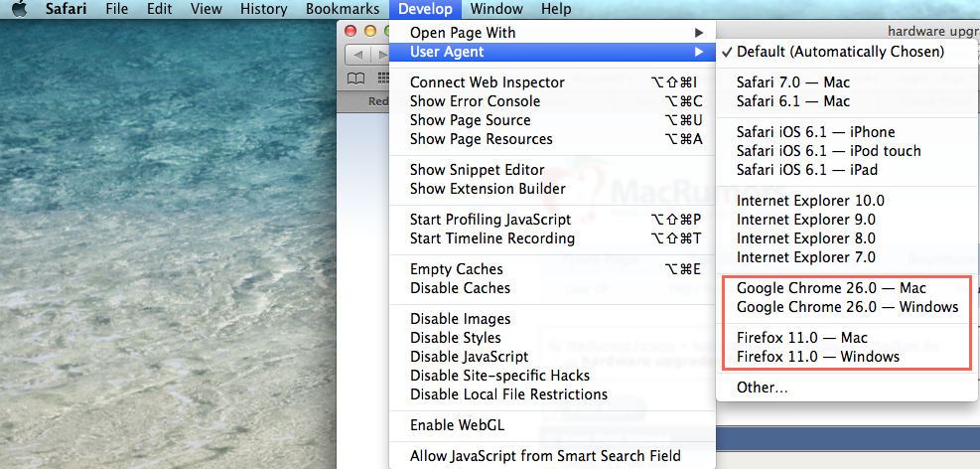
Task: Select Internet Explorer 9.0 user agent
Action: [845, 220]
